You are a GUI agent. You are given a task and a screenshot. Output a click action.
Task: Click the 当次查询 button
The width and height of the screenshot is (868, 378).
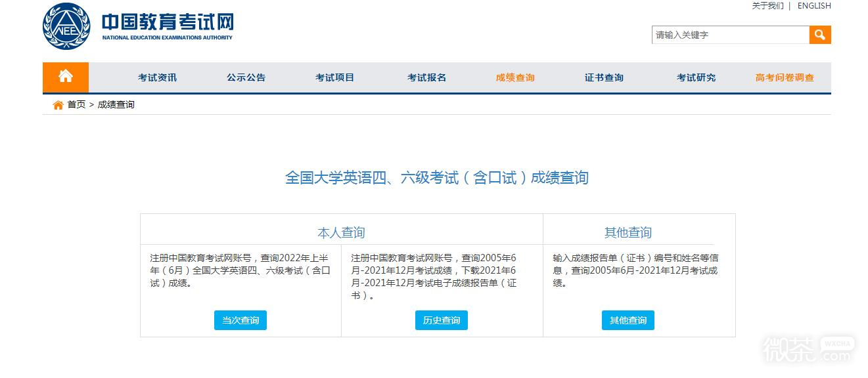click(240, 320)
